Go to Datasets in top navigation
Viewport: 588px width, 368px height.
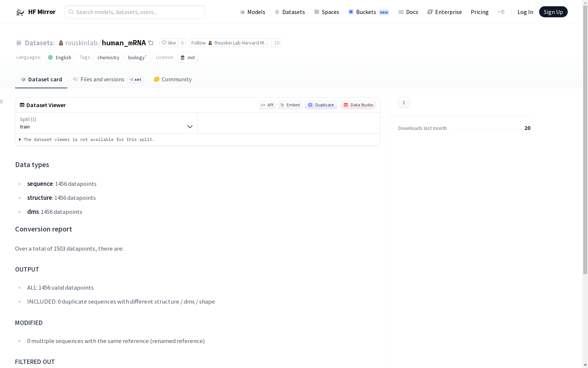point(290,12)
